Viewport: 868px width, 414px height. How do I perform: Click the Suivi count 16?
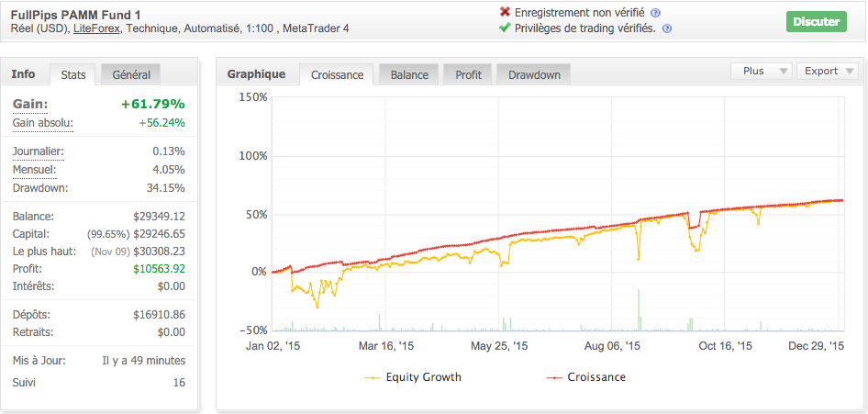(179, 383)
